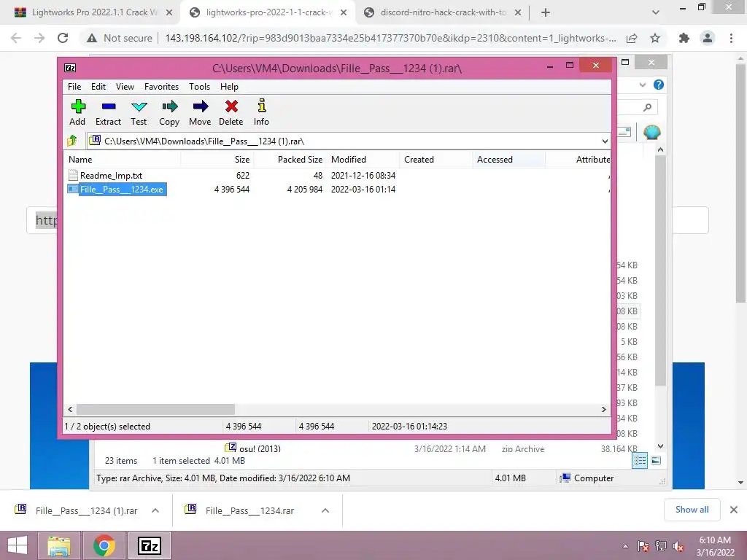Viewport: 747px width, 560px height.
Task: Click the horizontal scrollbar thumb in 7-Zip
Action: point(156,410)
